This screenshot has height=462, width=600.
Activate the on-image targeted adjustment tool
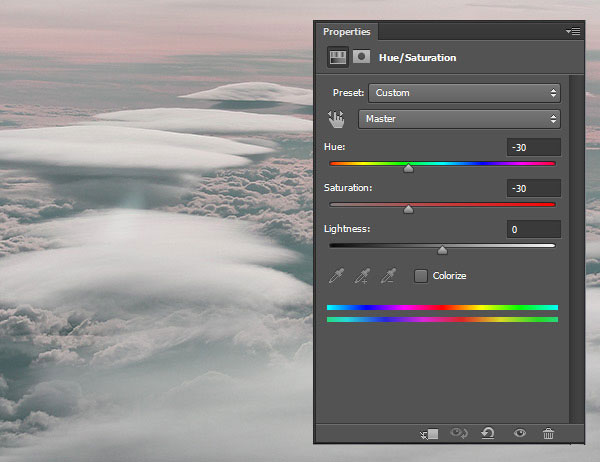[337, 119]
